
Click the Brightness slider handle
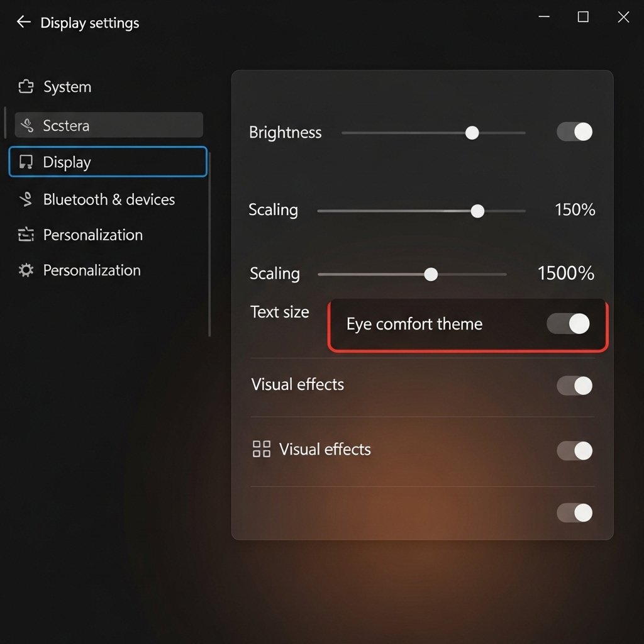pos(472,133)
